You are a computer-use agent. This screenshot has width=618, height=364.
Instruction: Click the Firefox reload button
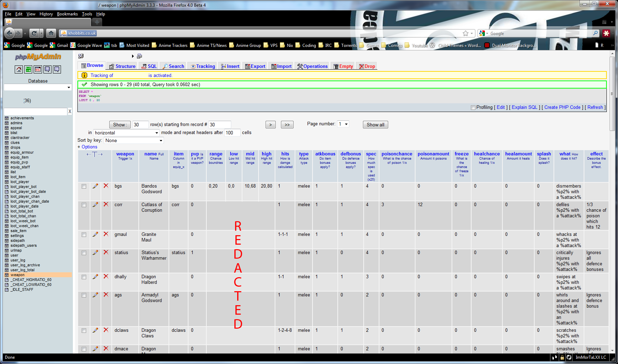pyautogui.click(x=34, y=33)
